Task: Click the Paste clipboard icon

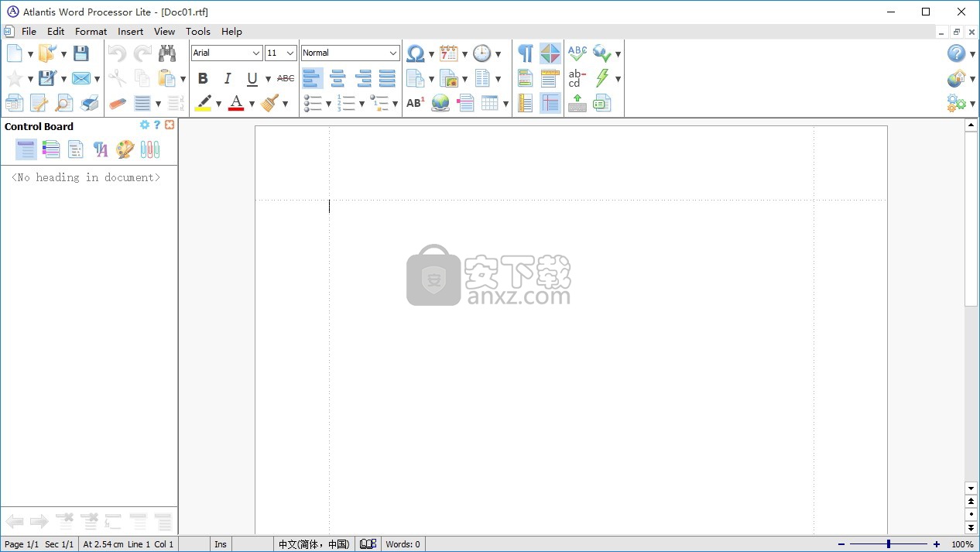Action: 166,78
